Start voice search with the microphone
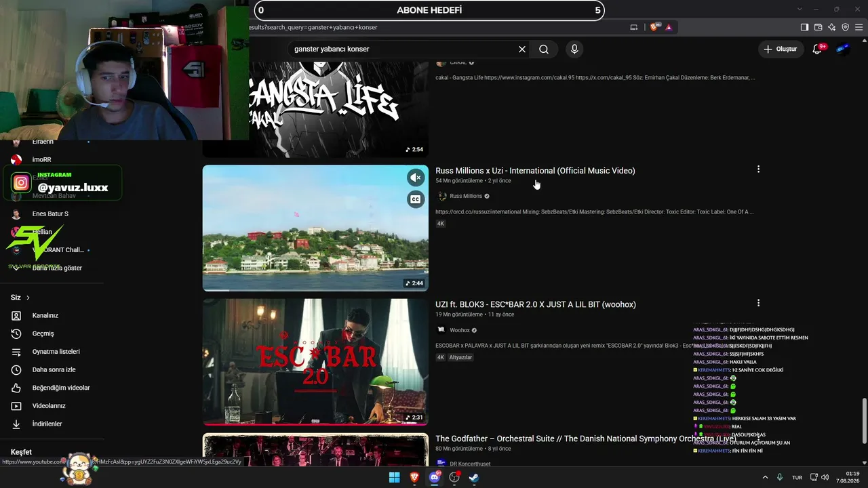Image resolution: width=868 pixels, height=488 pixels. point(574,49)
